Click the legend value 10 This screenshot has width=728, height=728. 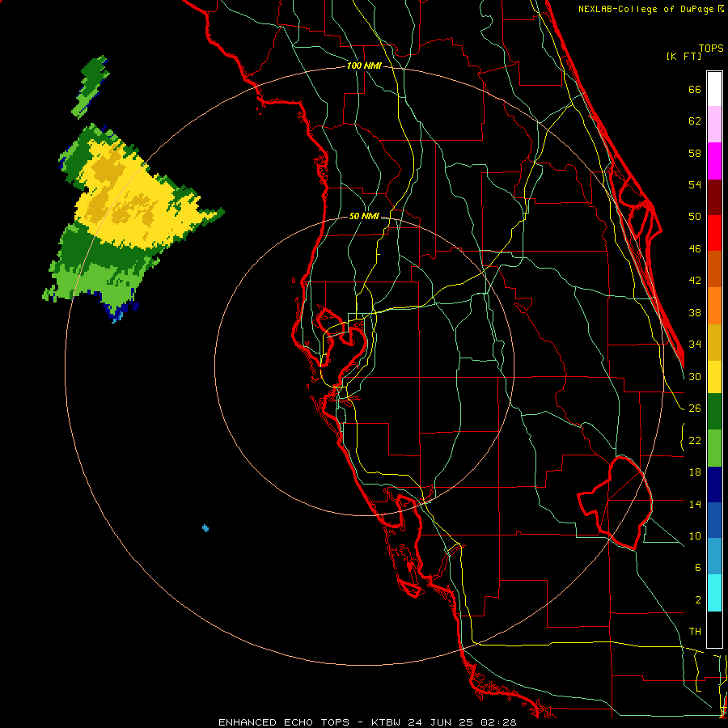tap(695, 536)
